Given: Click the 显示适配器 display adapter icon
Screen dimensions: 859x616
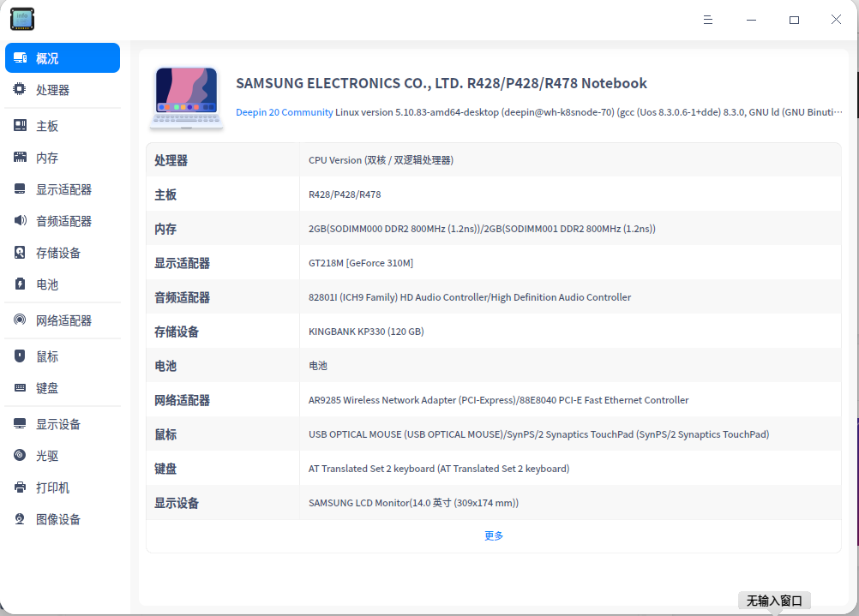Looking at the screenshot, I should pos(20,188).
